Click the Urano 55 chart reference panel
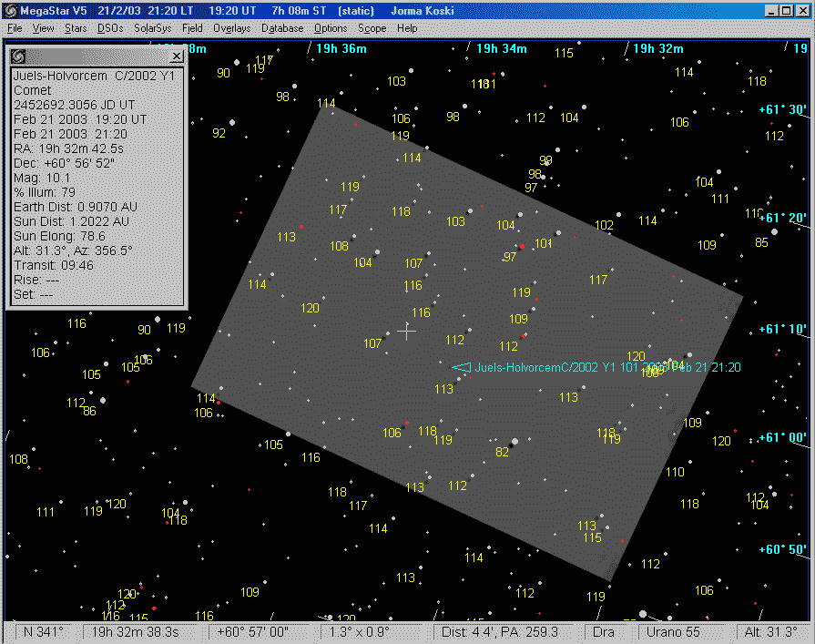This screenshot has width=815, height=644. pos(677,630)
